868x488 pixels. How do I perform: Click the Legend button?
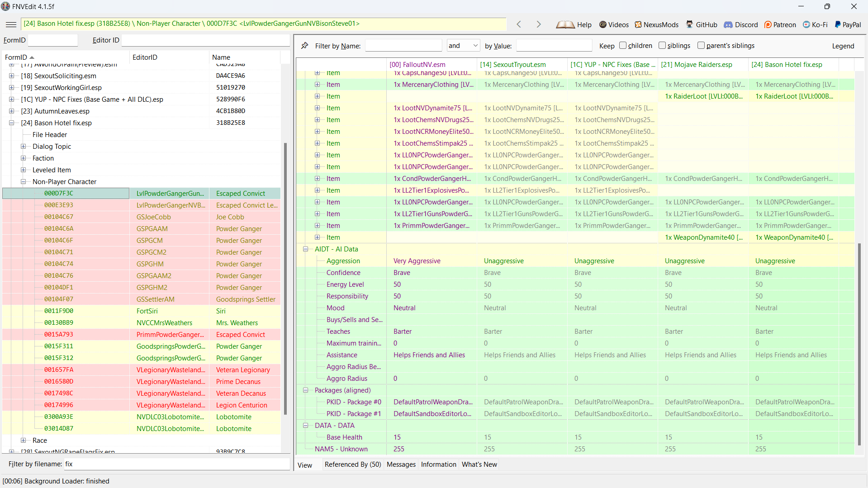843,46
